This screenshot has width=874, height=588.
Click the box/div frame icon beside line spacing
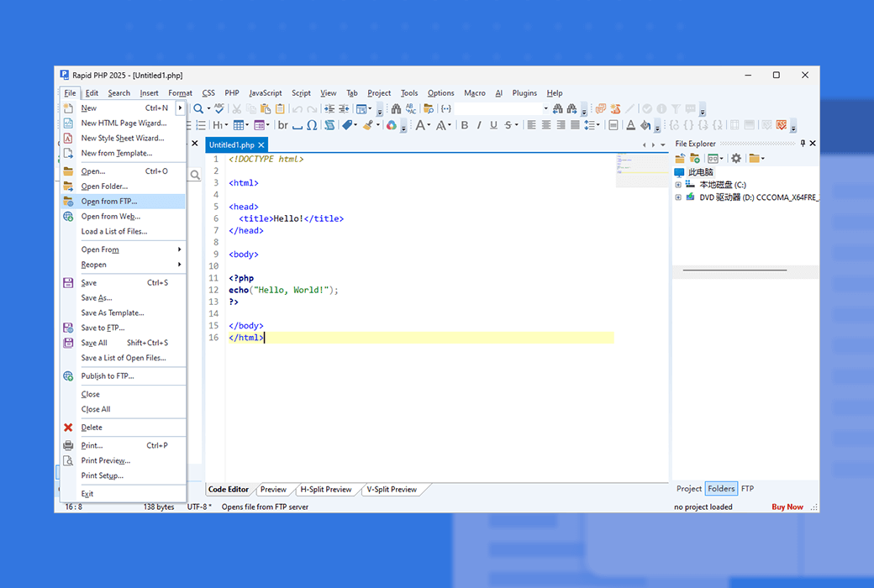613,125
